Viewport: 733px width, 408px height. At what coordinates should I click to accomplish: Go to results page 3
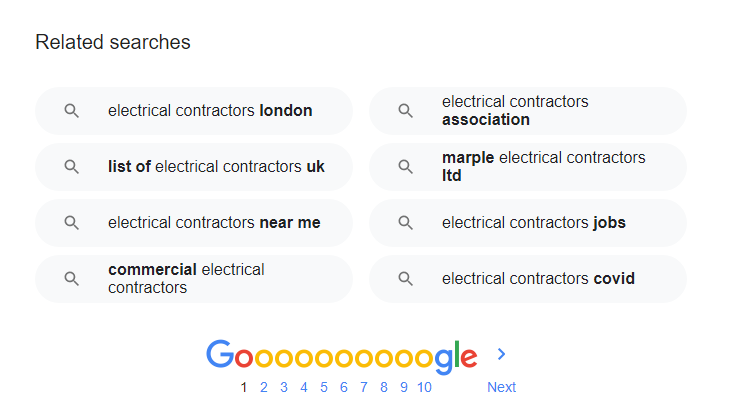pyautogui.click(x=284, y=387)
